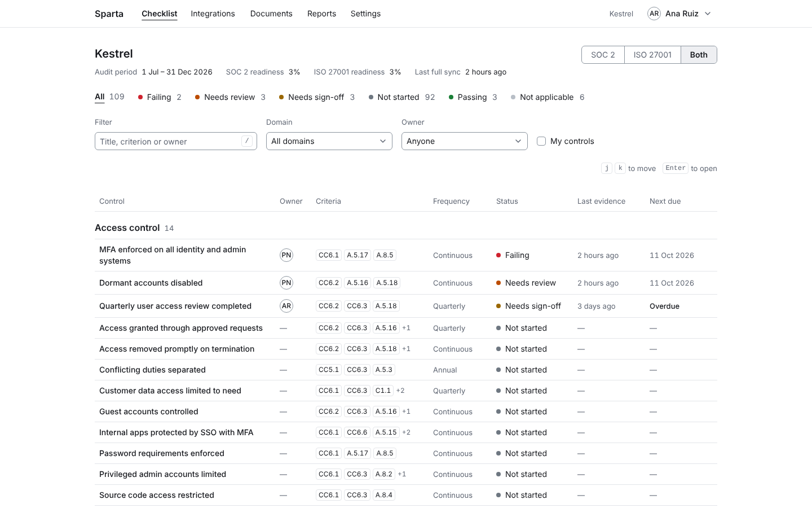Viewport: 812px width, 508px height.
Task: Click AR owner avatar on Quarterly user access review
Action: tap(286, 306)
